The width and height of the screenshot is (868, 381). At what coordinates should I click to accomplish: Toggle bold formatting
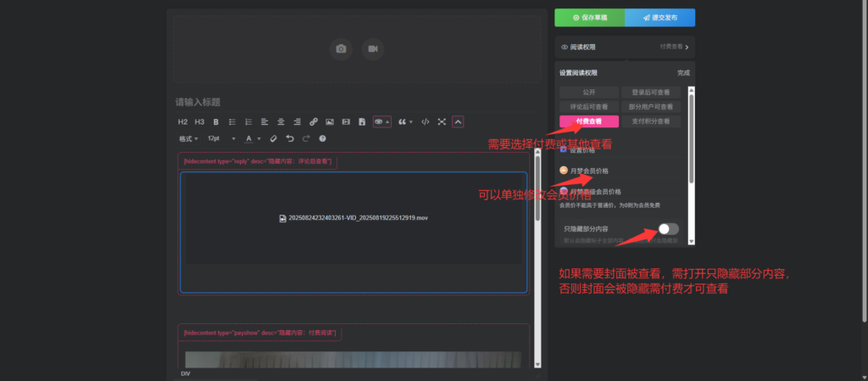pyautogui.click(x=216, y=122)
